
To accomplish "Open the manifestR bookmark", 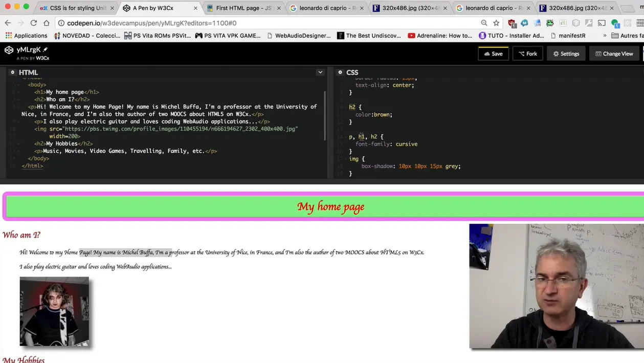I will (x=568, y=35).
